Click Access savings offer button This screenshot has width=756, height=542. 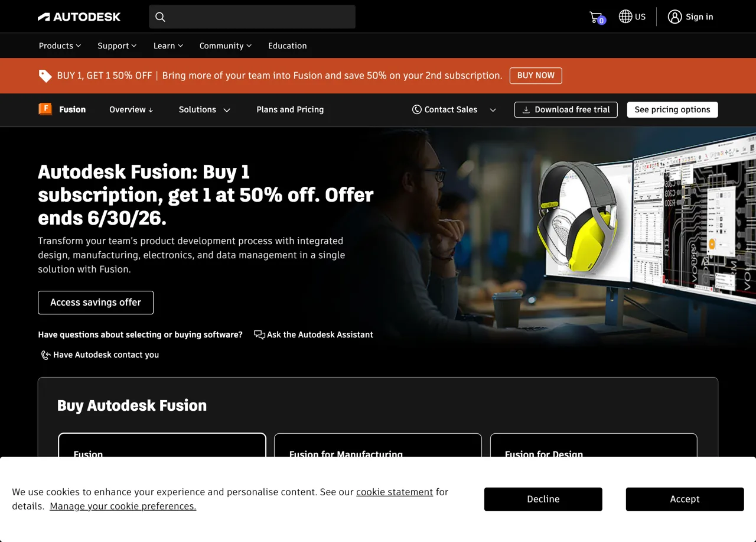pos(96,302)
